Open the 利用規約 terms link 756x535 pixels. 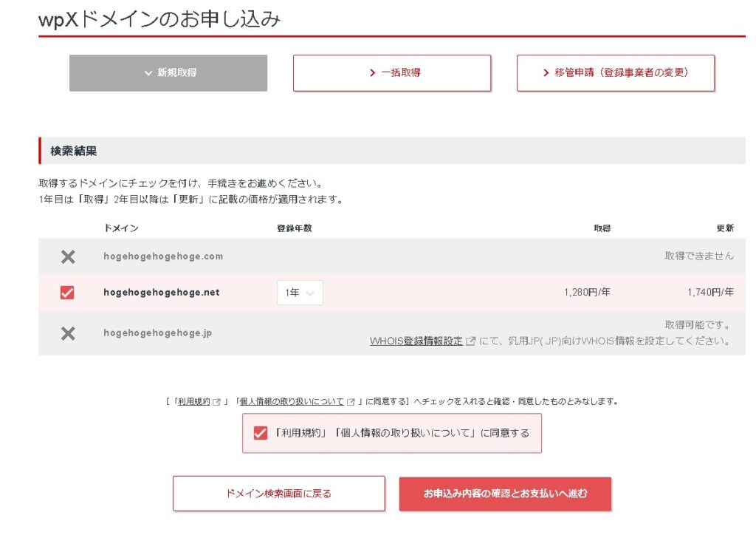pos(193,402)
